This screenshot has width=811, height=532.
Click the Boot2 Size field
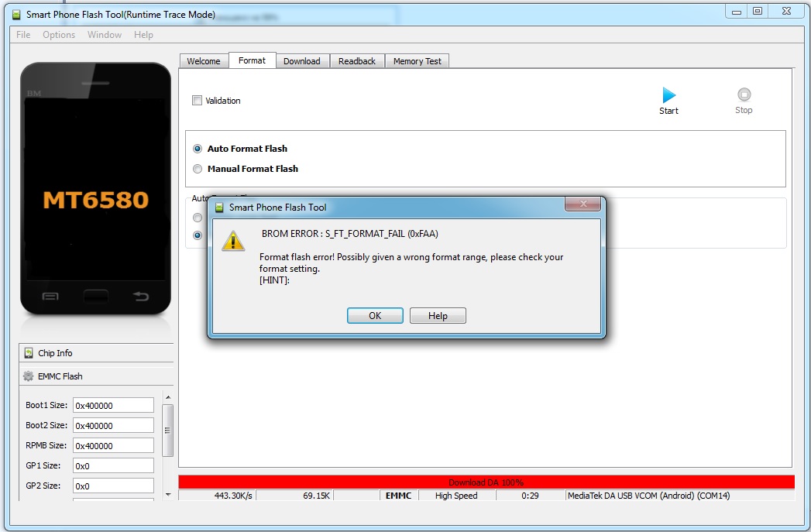coord(113,425)
